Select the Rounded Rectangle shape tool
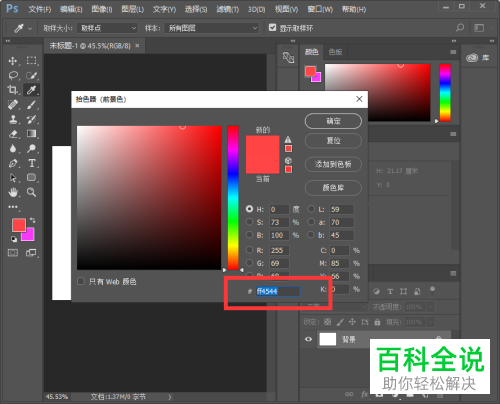The height and width of the screenshot is (404, 500). [32, 177]
